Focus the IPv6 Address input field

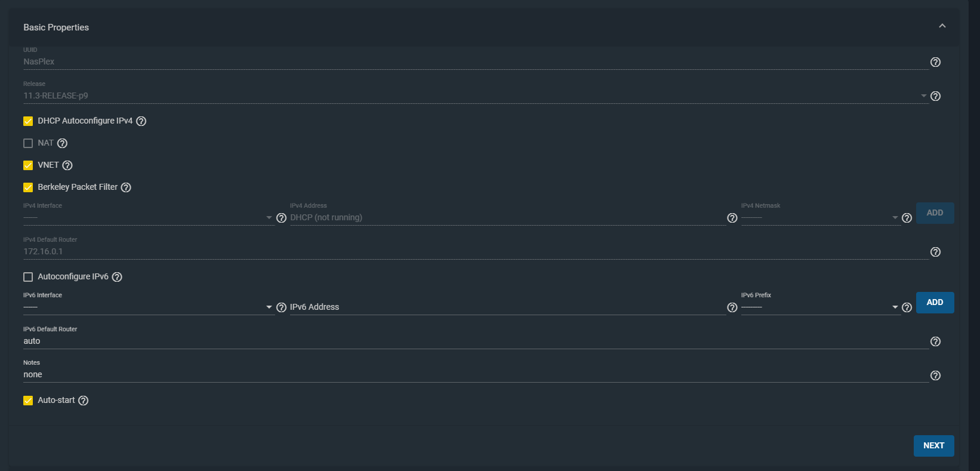click(507, 307)
